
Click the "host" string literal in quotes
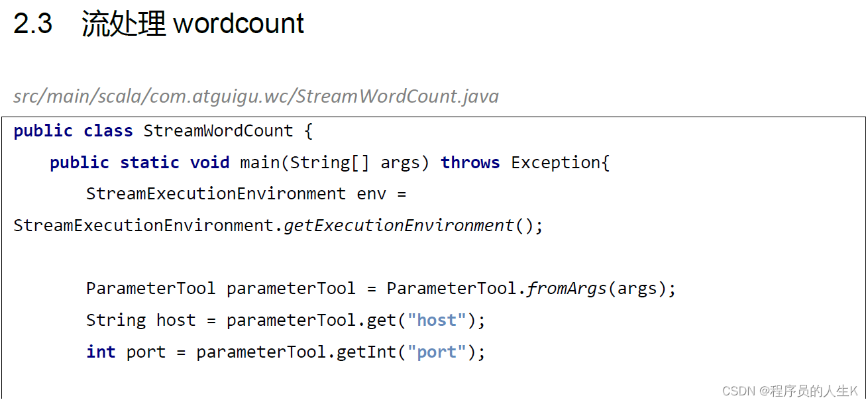[x=437, y=321]
